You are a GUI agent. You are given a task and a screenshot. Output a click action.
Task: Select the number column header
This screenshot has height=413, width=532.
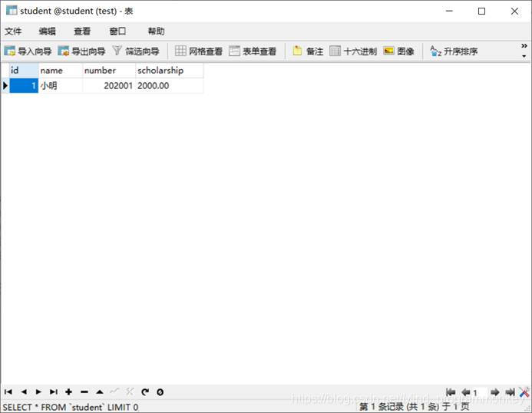(x=109, y=71)
